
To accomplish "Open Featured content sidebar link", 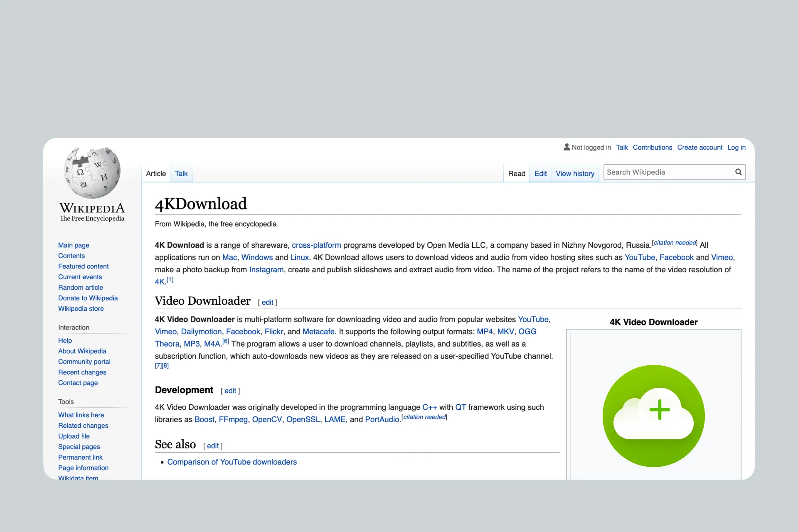I will click(x=83, y=266).
